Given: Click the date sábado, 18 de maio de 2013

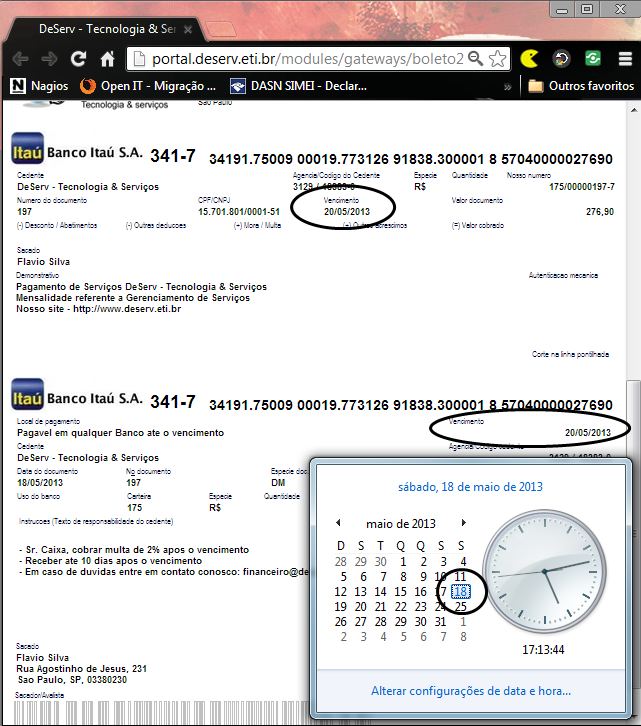Looking at the screenshot, I should pos(471,487).
